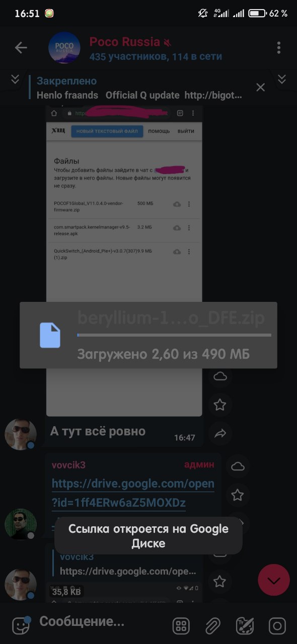Image resolution: width=297 pixels, height=644 pixels.
Task: Forward the screenshot message with share arrow
Action: tap(220, 433)
